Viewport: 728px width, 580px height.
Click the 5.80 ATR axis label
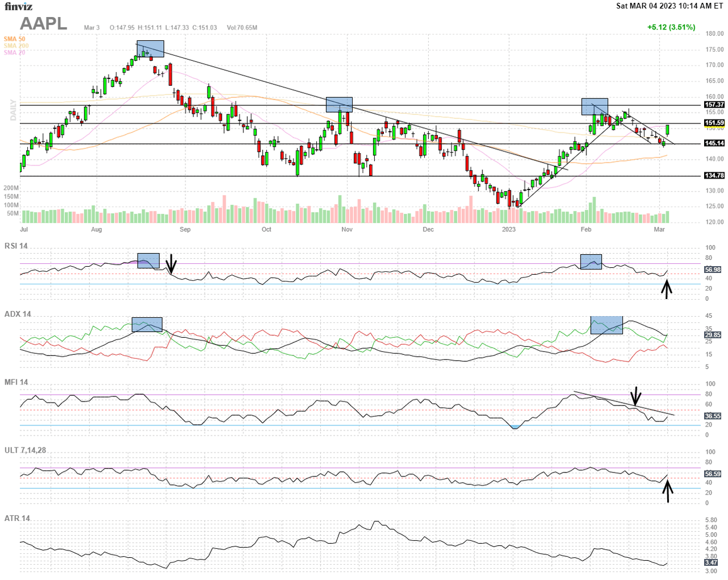[711, 520]
